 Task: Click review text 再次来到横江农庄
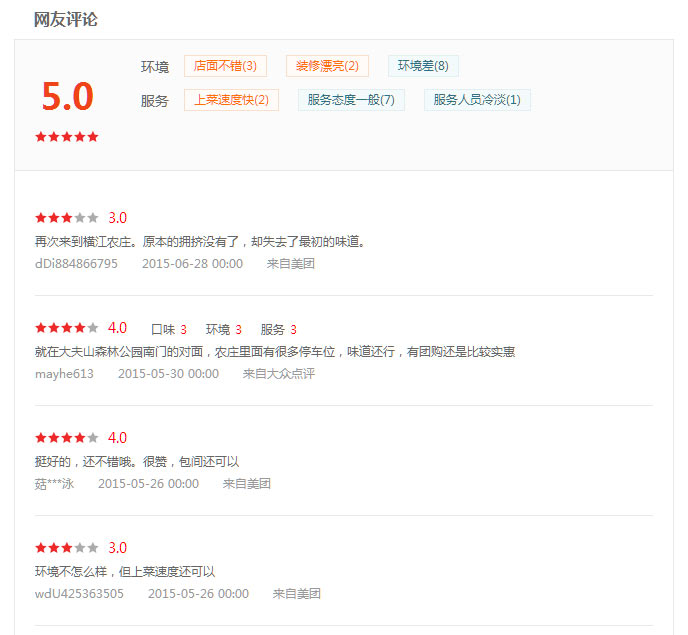[200, 242]
